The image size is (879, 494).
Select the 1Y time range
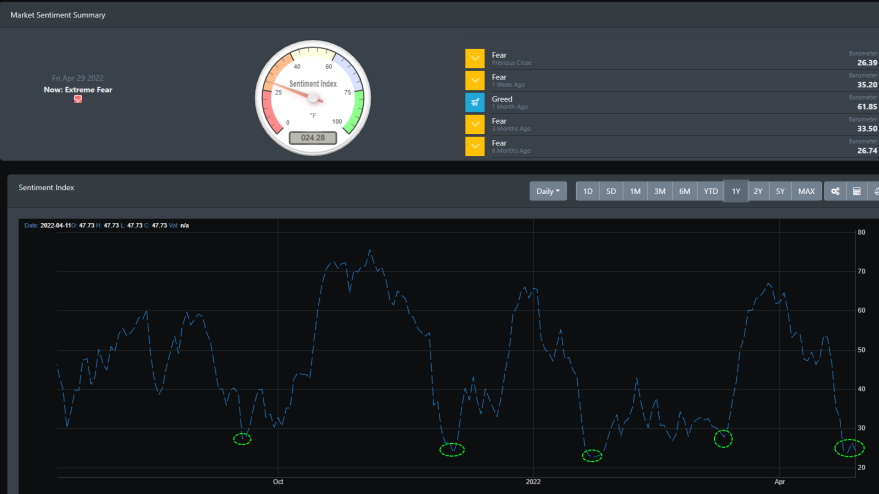[x=736, y=191]
